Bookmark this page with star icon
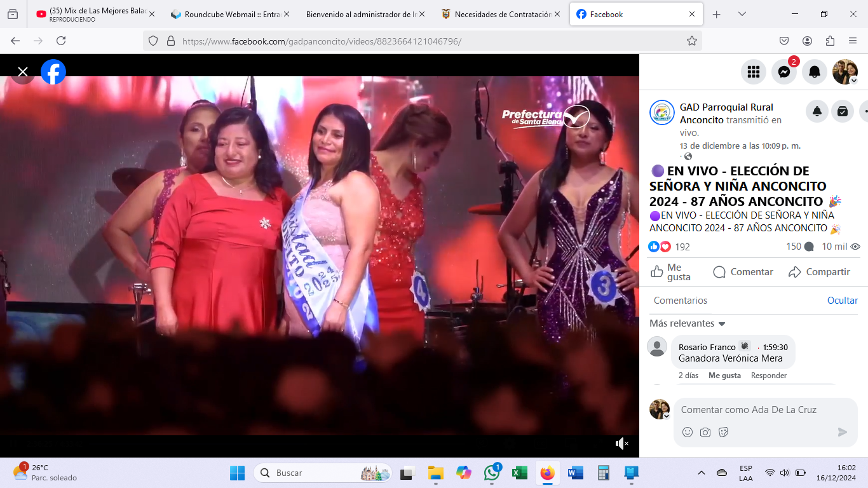This screenshot has height=488, width=868. click(692, 41)
